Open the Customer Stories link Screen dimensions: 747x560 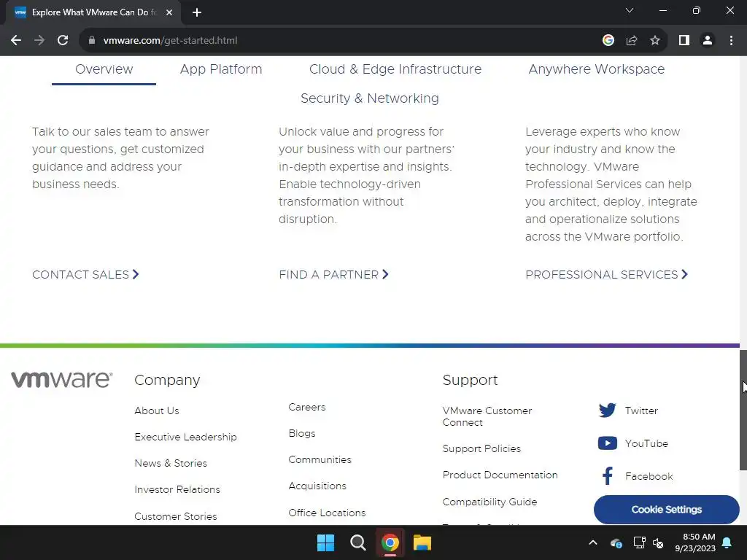click(176, 516)
